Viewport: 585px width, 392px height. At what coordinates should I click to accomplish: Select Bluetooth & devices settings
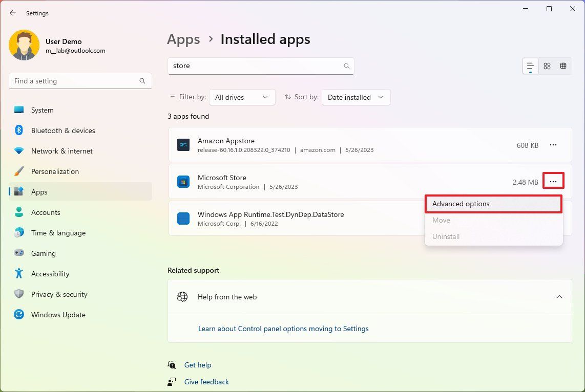coord(62,130)
